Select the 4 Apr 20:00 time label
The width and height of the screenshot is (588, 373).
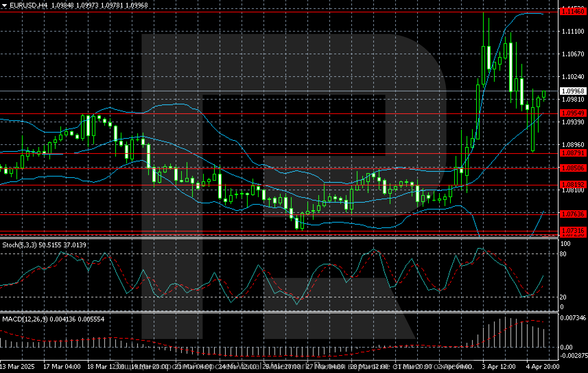click(x=543, y=366)
